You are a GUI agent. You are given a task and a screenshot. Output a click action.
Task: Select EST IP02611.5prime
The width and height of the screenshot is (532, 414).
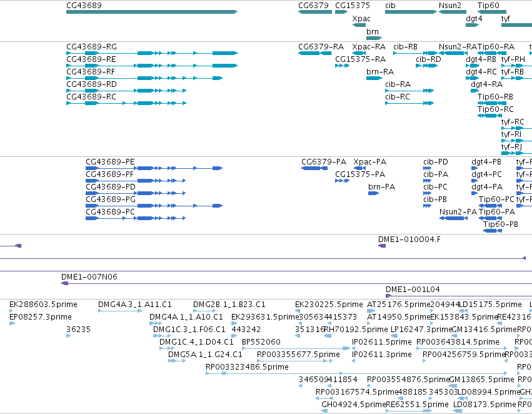(x=354, y=348)
